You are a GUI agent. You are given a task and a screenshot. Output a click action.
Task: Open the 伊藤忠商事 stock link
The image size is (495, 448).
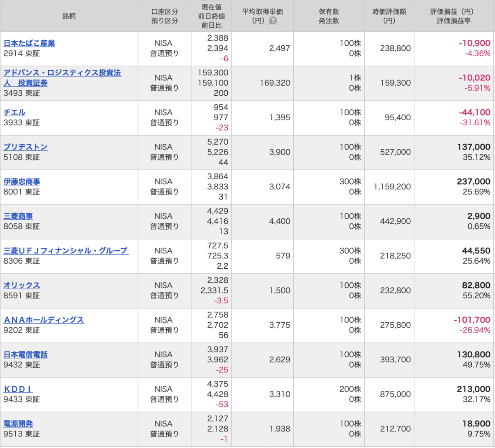(x=22, y=182)
